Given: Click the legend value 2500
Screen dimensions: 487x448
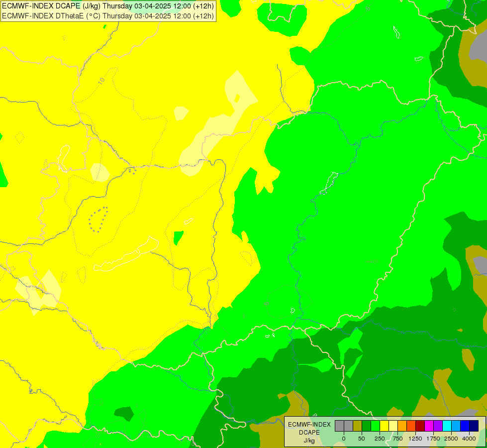Looking at the screenshot, I should 451,439.
